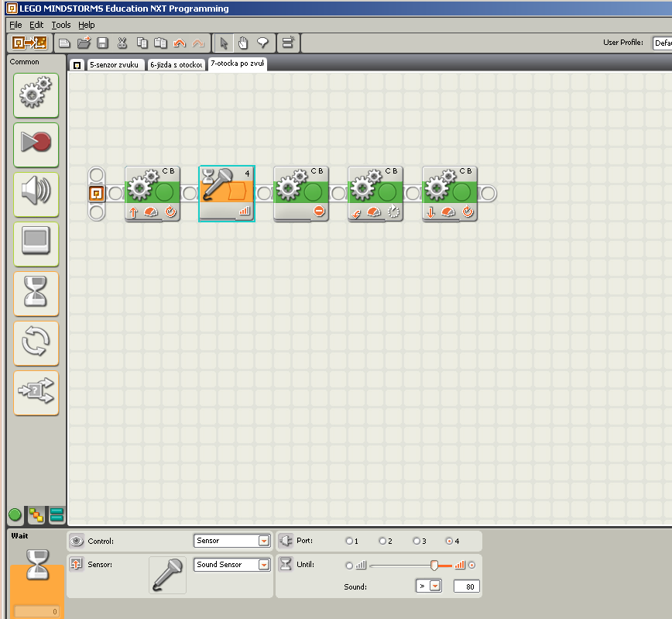Screen dimensions: 672x619
Task: Show the Custom palette
Action: pyautogui.click(x=57, y=514)
